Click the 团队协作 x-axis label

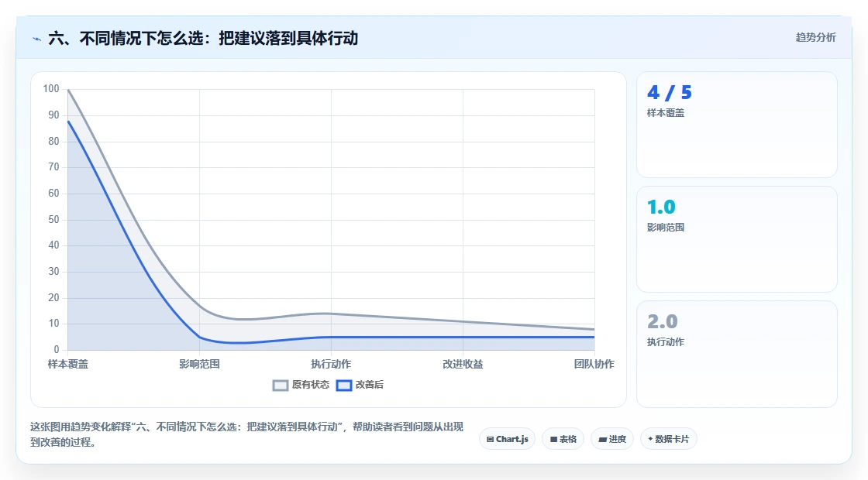(594, 364)
